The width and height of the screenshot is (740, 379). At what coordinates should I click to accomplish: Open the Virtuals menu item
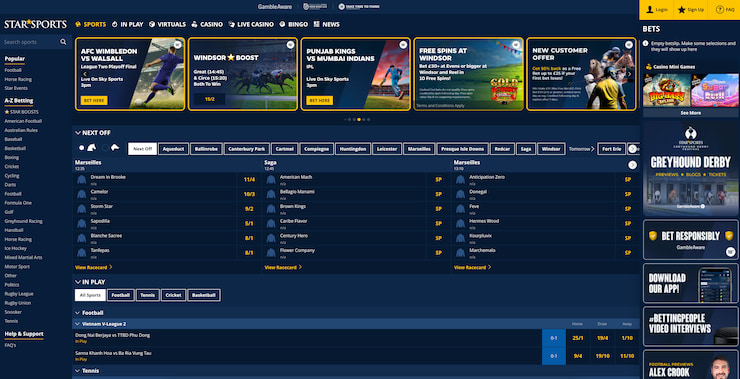(168, 24)
